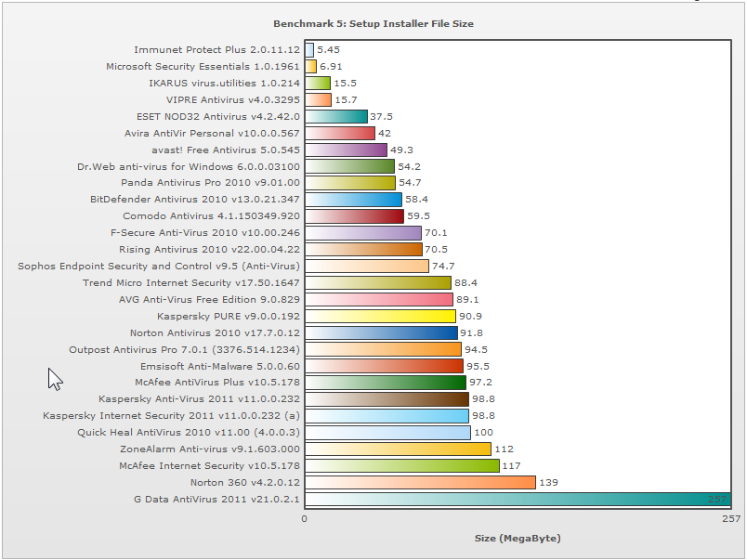This screenshot has height=560, width=747.
Task: Click the AVG Anti-Virus Free Edition label
Action: [209, 299]
